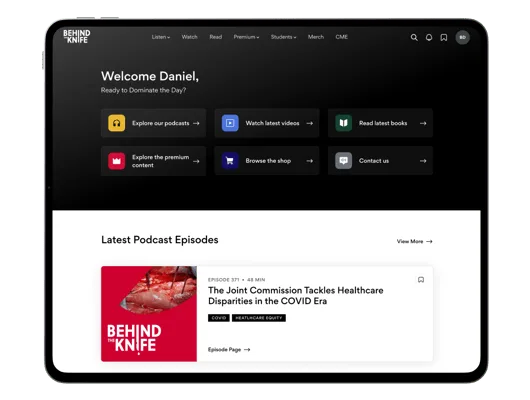Open the user profile avatar
Viewport: 530px width, 400px height.
[x=462, y=38]
